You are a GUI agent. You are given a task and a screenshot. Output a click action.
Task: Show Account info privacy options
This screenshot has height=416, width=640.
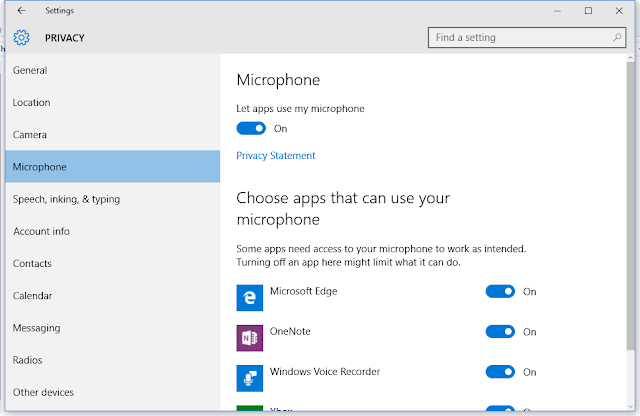click(x=41, y=231)
